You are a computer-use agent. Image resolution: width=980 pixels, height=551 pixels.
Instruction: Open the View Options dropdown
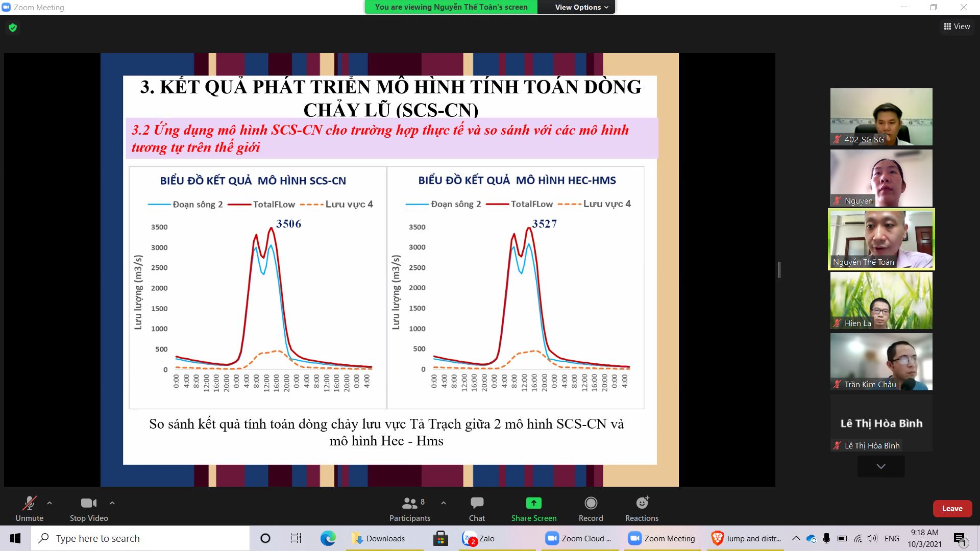coord(581,7)
